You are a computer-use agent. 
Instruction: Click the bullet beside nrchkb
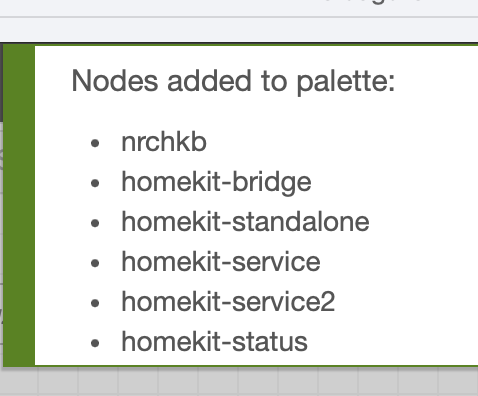click(x=95, y=143)
